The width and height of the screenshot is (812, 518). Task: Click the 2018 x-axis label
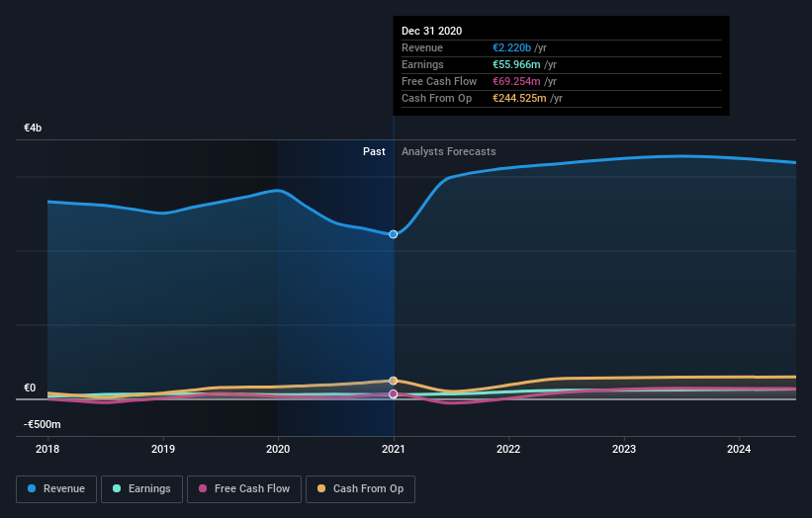47,449
